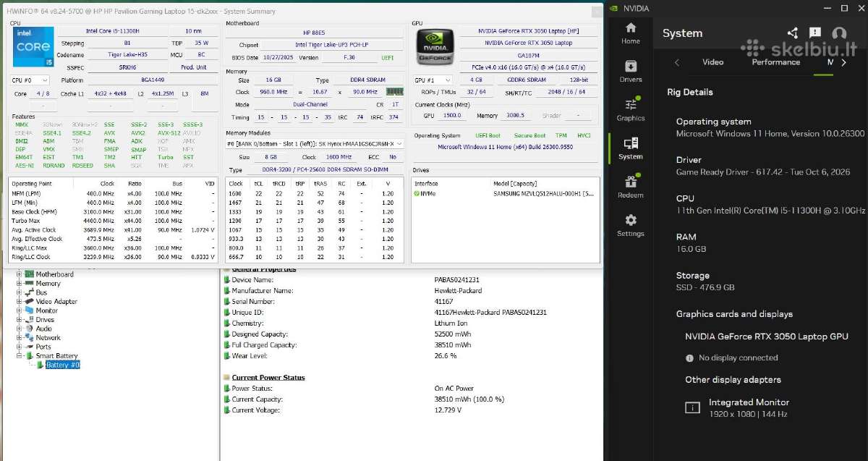Viewport: 868px width, 461px height.
Task: Select the Drives node icon in the HWiNFO tree
Action: point(30,319)
